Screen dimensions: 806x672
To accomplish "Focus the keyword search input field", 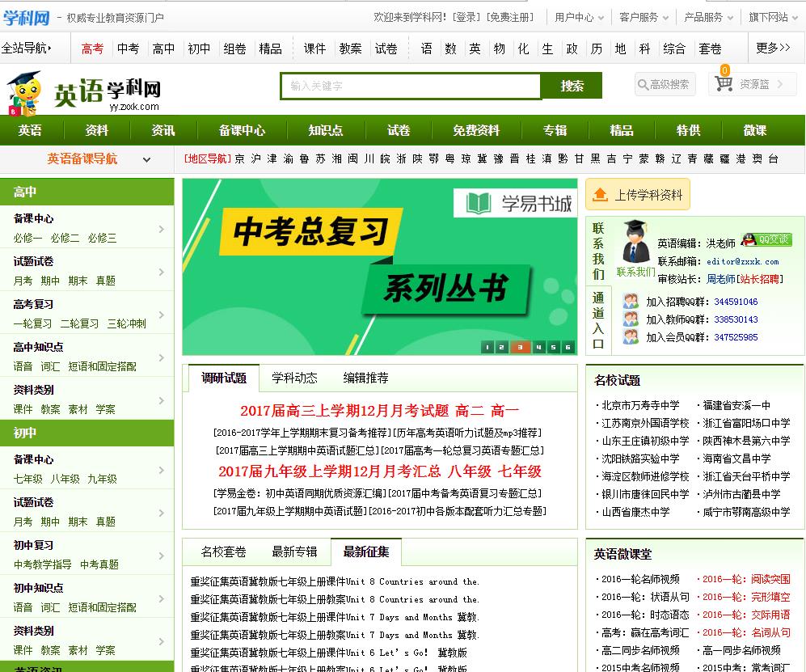I will click(x=411, y=86).
